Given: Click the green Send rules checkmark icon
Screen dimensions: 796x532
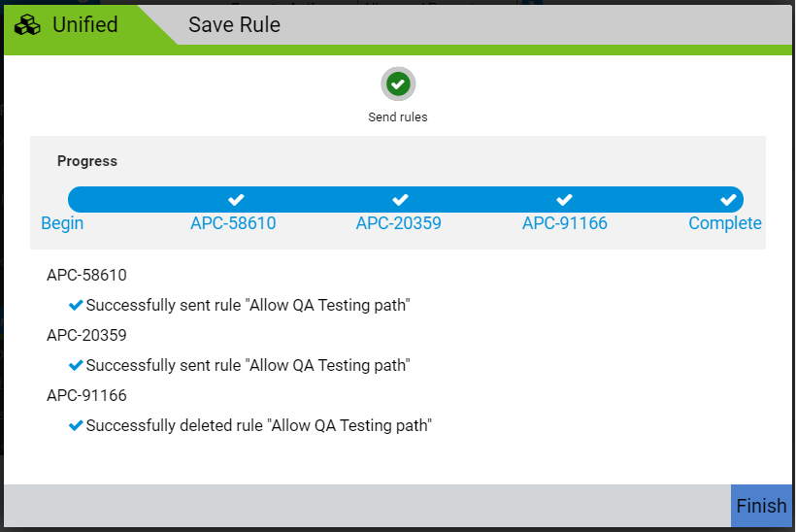Looking at the screenshot, I should 397,84.
